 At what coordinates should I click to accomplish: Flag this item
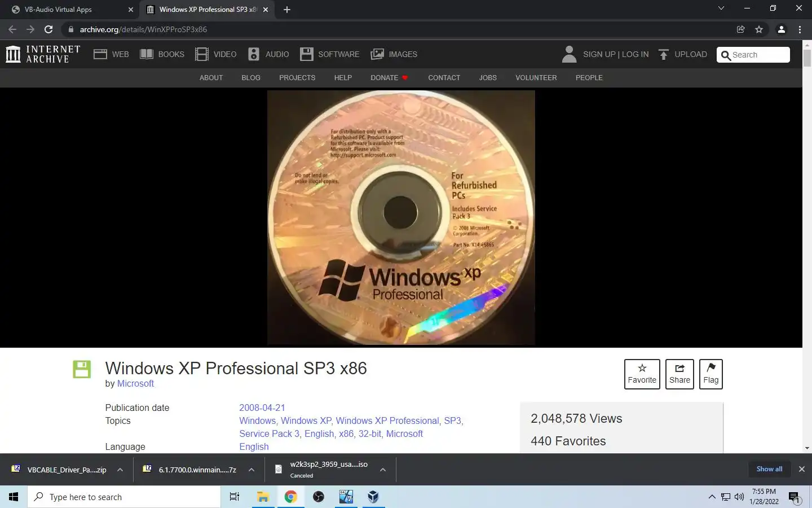(711, 374)
